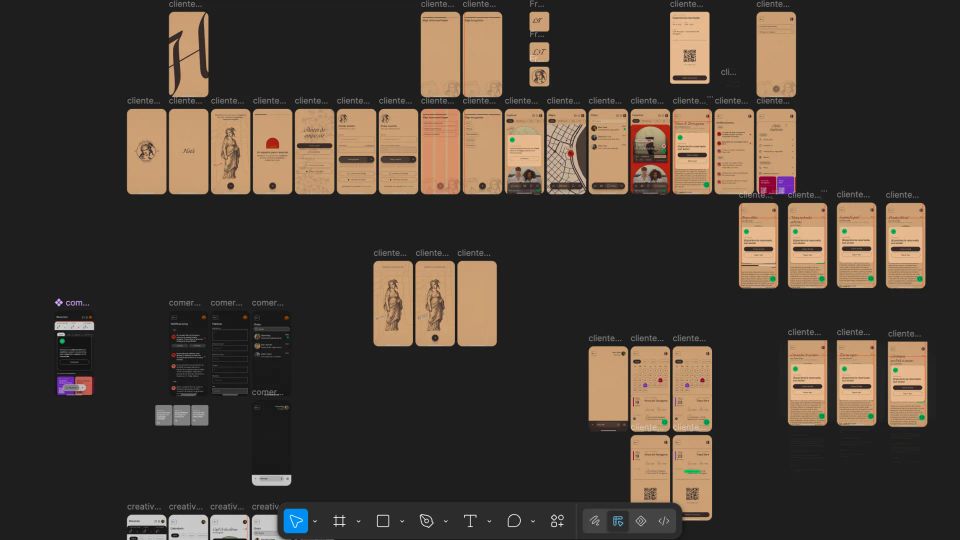Select the Move tool
Image resolution: width=960 pixels, height=540 pixels.
(x=296, y=521)
